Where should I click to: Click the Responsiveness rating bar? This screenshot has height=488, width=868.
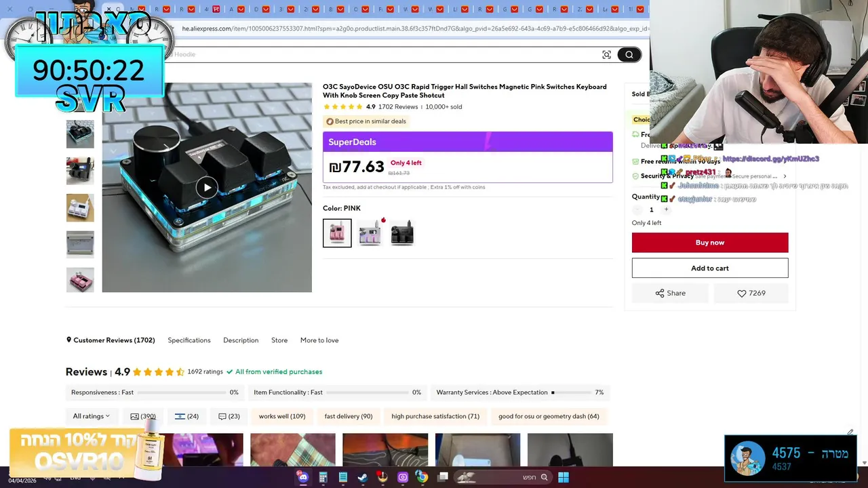pos(155,392)
